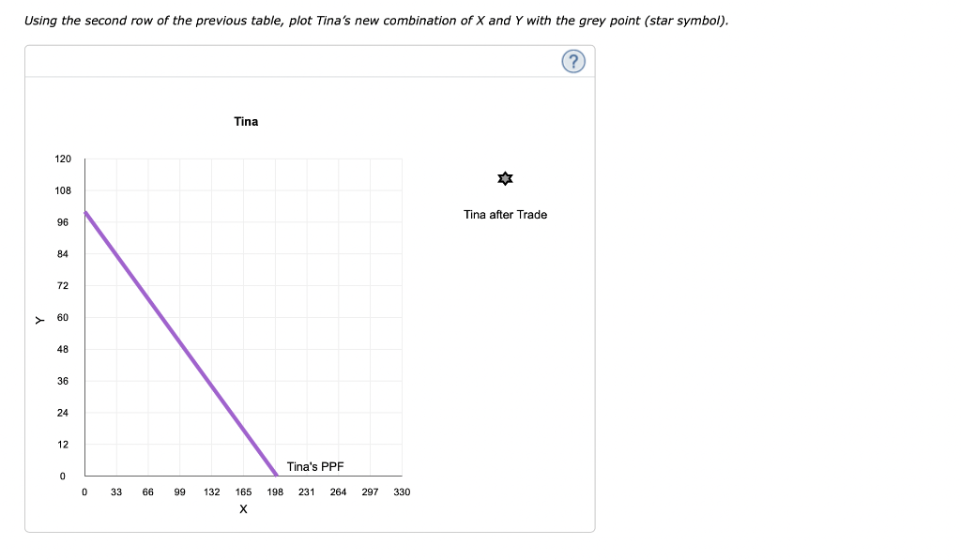Select the Tina chart title
961x560 pixels.
(x=246, y=121)
